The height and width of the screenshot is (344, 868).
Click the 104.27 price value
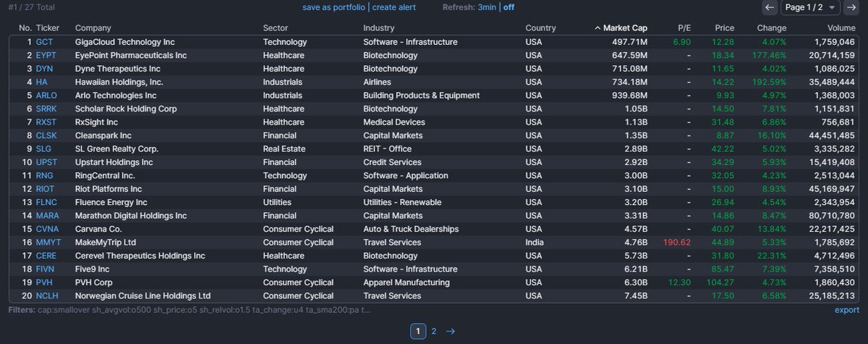coord(721,282)
